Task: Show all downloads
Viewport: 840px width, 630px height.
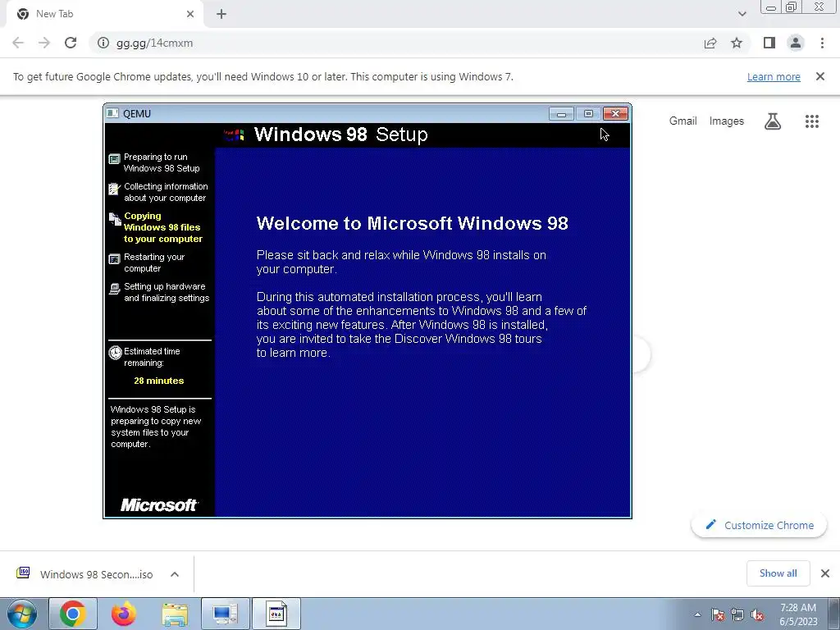Action: coord(778,573)
